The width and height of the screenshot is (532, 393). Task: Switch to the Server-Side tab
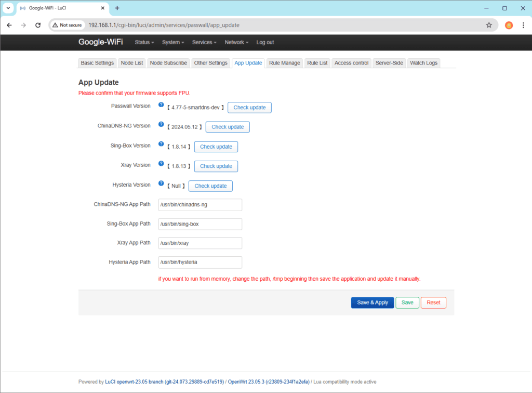pos(389,63)
